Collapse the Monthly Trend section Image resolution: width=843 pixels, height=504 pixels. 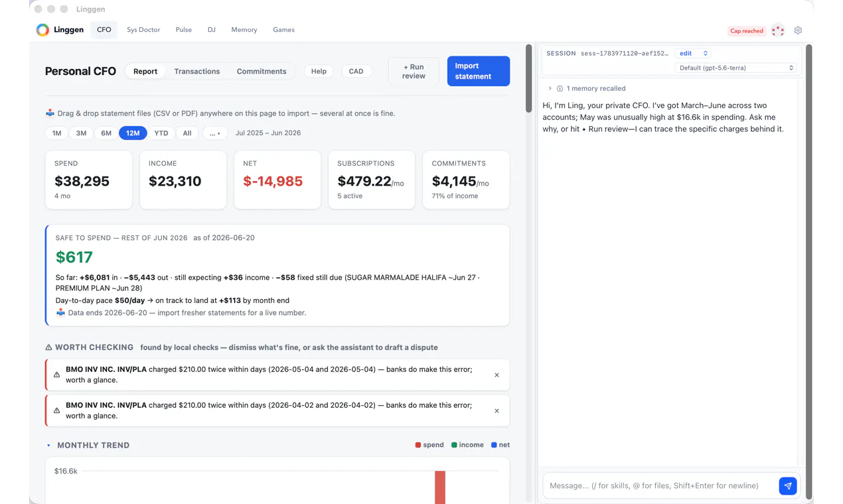point(48,446)
